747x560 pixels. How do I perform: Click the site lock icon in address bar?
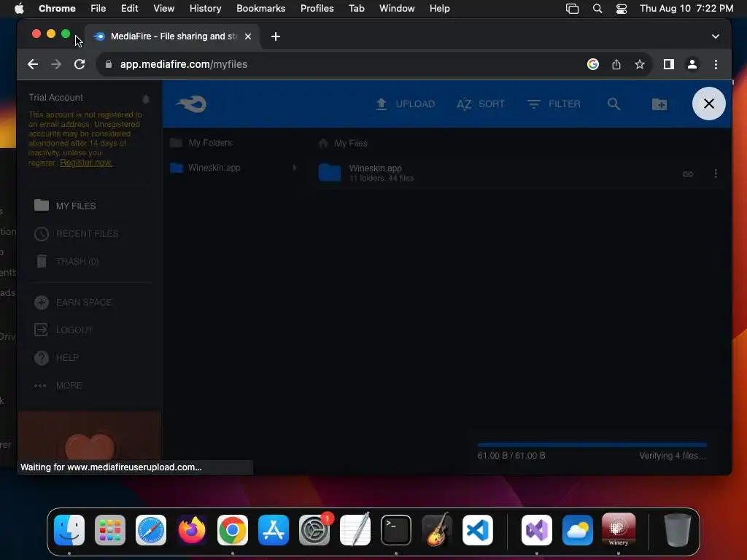[109, 64]
